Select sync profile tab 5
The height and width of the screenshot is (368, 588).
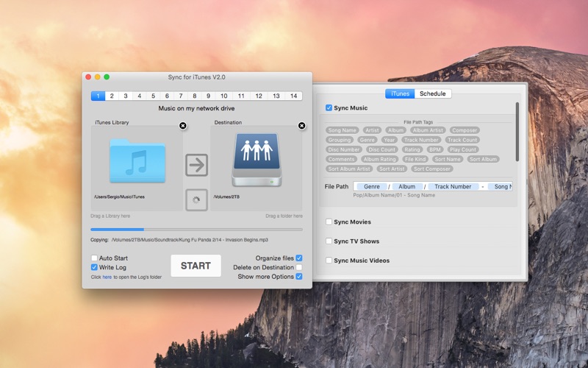[x=154, y=96]
